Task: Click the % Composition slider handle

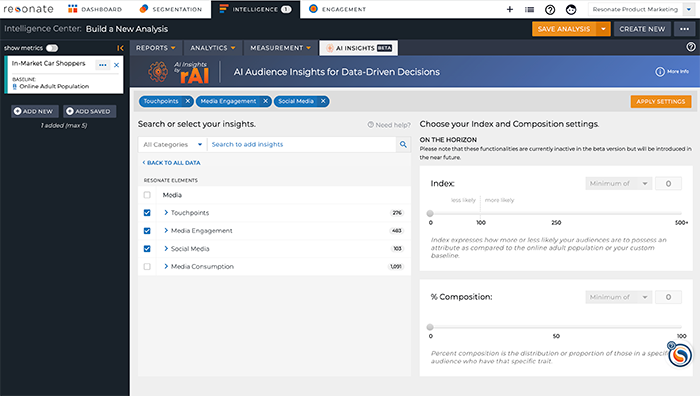Action: pyautogui.click(x=430, y=327)
